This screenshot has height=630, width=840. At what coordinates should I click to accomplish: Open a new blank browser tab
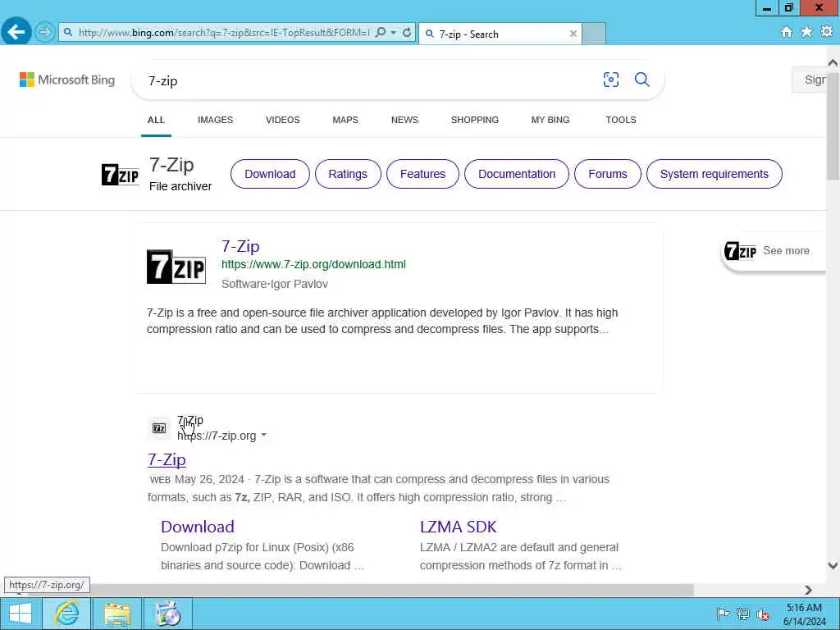pyautogui.click(x=594, y=34)
